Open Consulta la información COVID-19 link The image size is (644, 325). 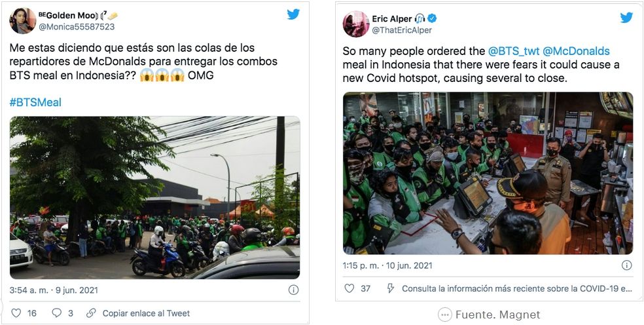point(516,288)
